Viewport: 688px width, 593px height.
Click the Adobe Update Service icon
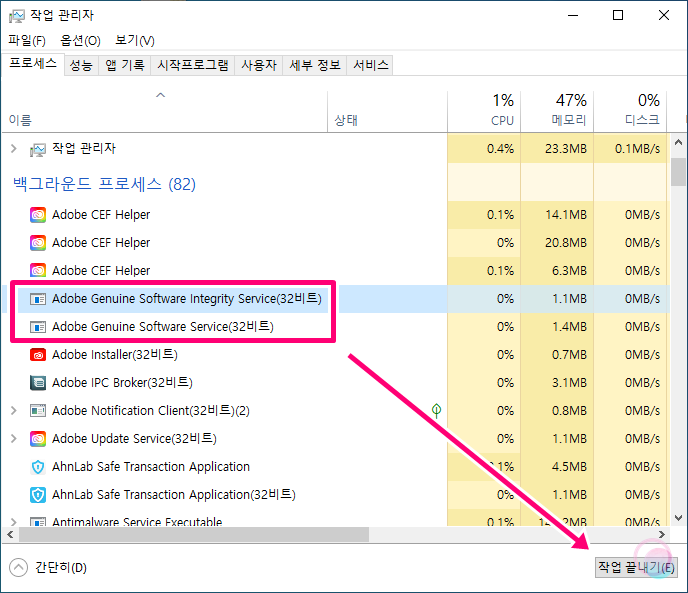tap(38, 438)
